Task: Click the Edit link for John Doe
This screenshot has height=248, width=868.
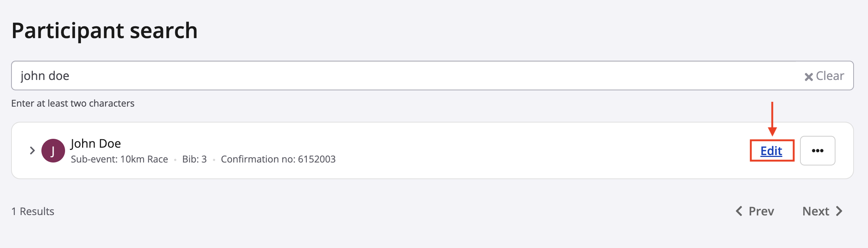Action: point(771,151)
